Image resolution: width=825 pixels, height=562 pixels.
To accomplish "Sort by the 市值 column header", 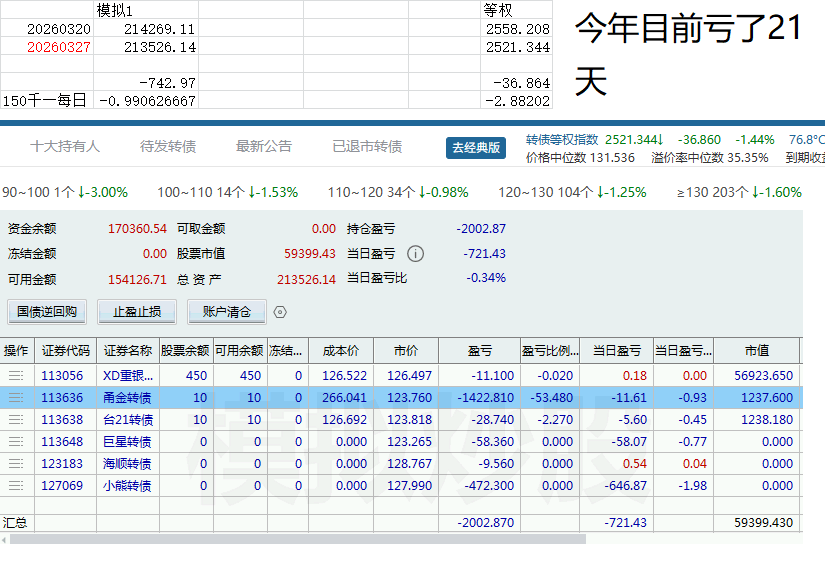I will click(x=756, y=351).
